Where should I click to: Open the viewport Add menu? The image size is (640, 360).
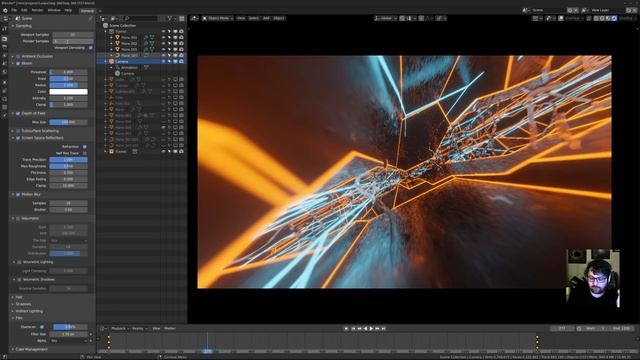(266, 18)
